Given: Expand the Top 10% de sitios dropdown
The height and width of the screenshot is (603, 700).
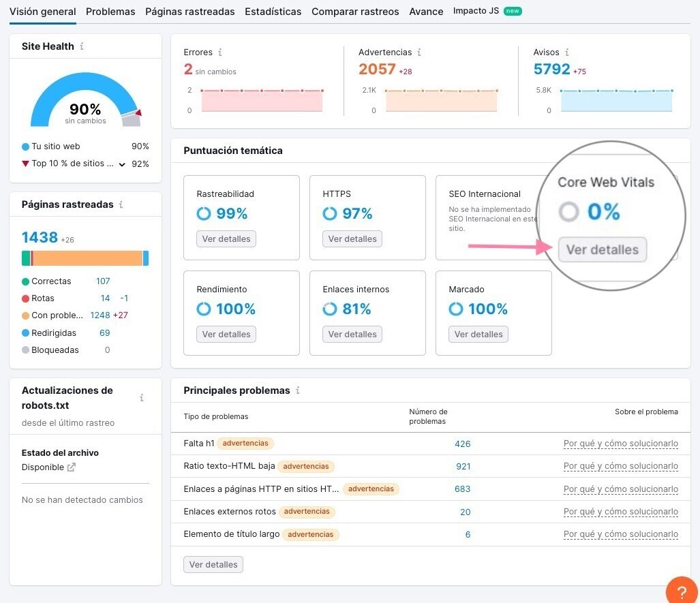Looking at the screenshot, I should (122, 164).
